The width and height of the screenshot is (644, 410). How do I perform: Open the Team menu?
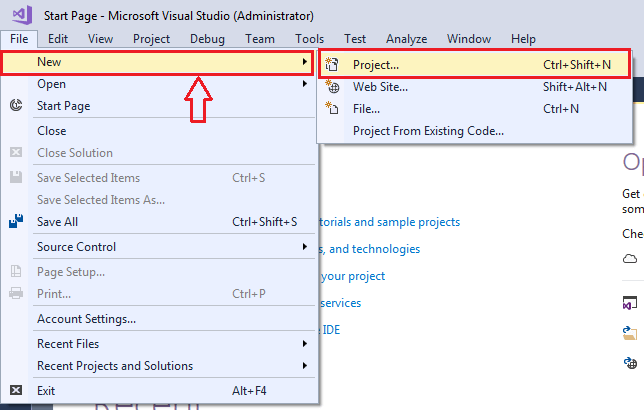(260, 39)
